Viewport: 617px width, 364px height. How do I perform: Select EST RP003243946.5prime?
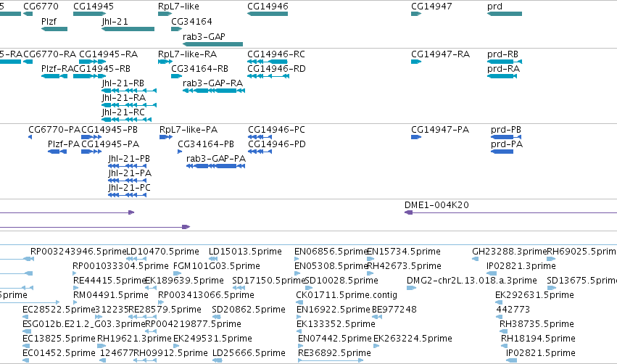[78, 252]
